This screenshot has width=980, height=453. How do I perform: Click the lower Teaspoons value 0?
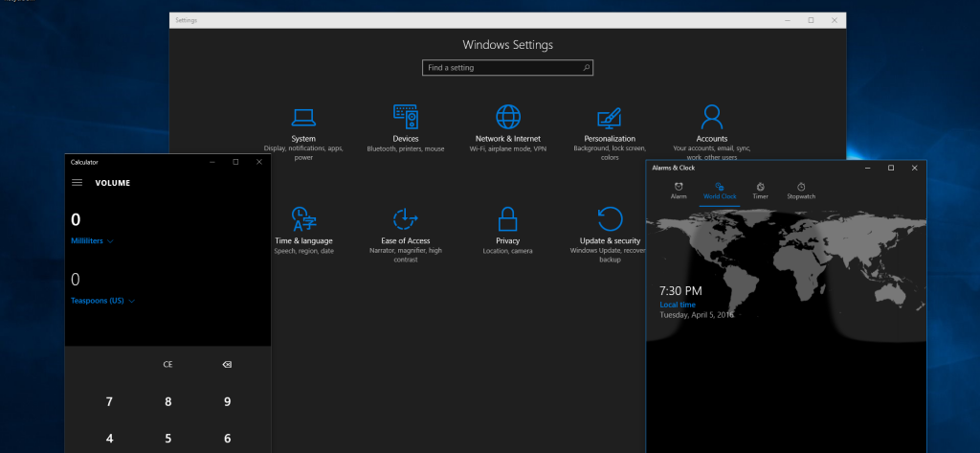pos(76,280)
